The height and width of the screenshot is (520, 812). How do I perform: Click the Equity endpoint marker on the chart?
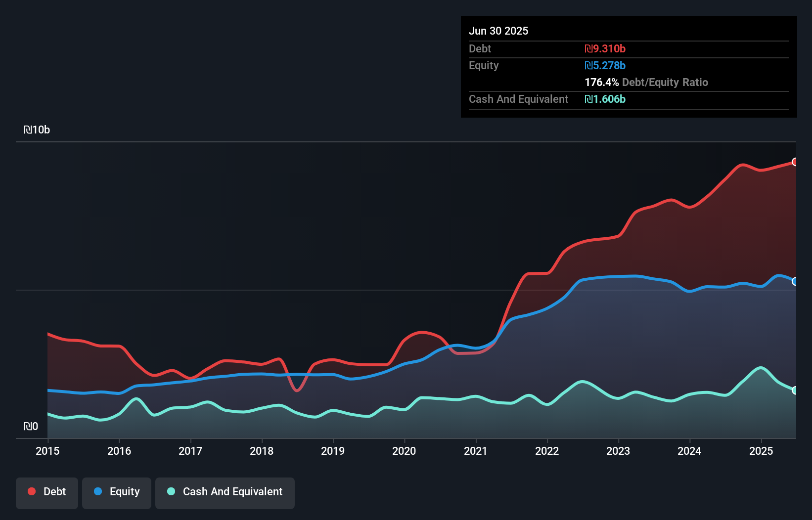click(x=794, y=281)
